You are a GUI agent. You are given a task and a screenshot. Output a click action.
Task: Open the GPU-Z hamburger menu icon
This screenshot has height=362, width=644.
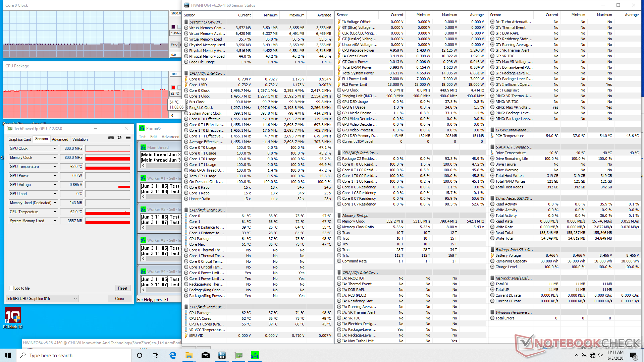pos(128,137)
